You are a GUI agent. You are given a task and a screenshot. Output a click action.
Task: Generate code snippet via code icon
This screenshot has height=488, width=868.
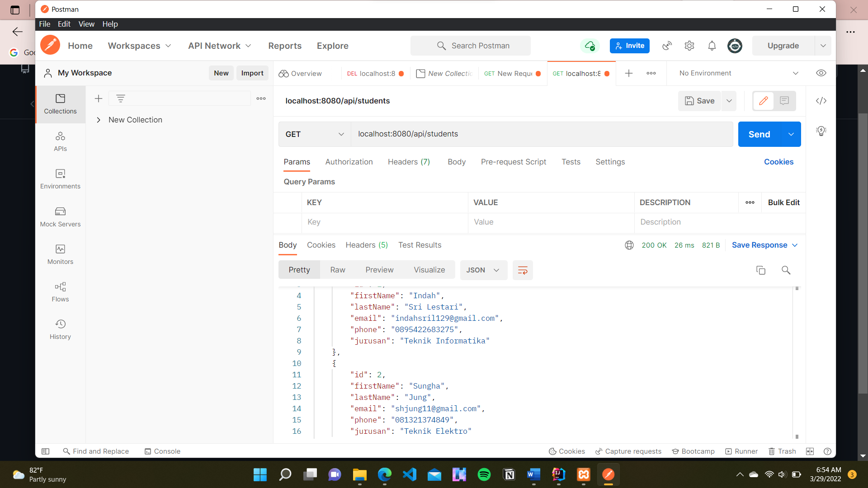click(821, 101)
